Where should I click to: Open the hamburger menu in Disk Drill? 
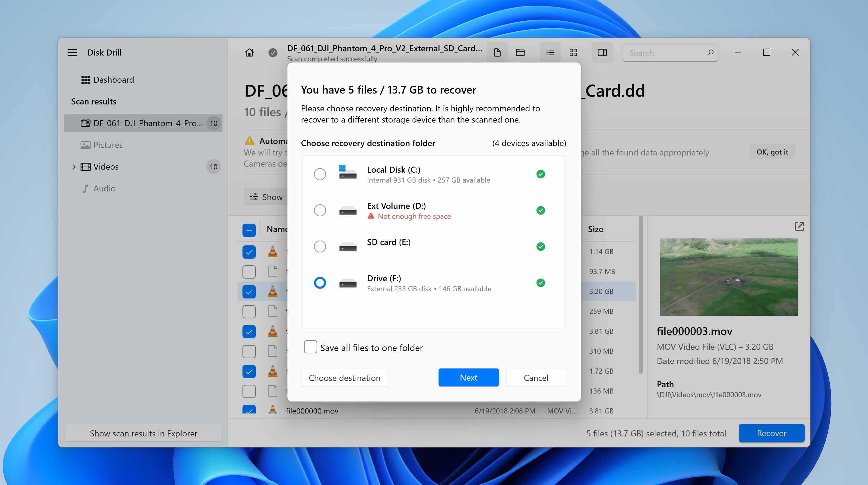tap(72, 53)
